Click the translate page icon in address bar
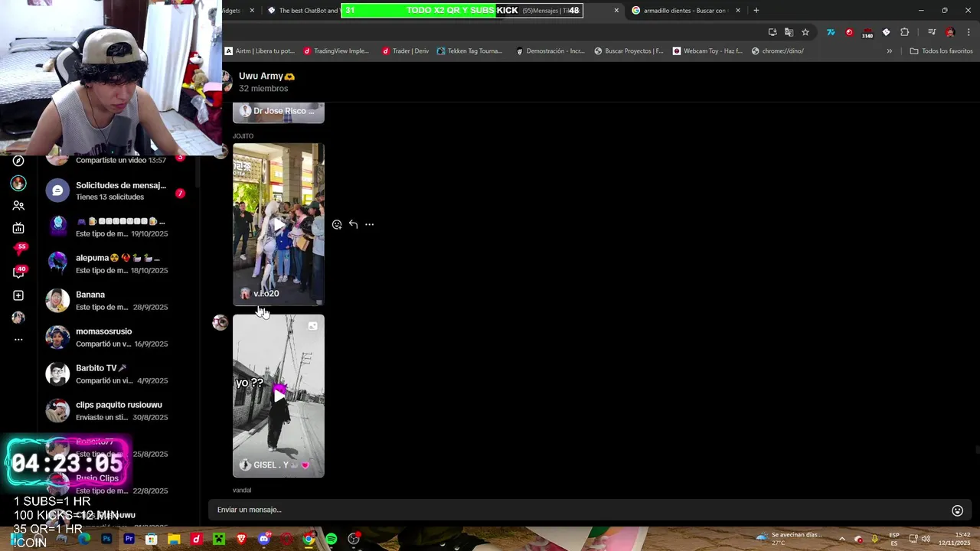 (x=789, y=32)
